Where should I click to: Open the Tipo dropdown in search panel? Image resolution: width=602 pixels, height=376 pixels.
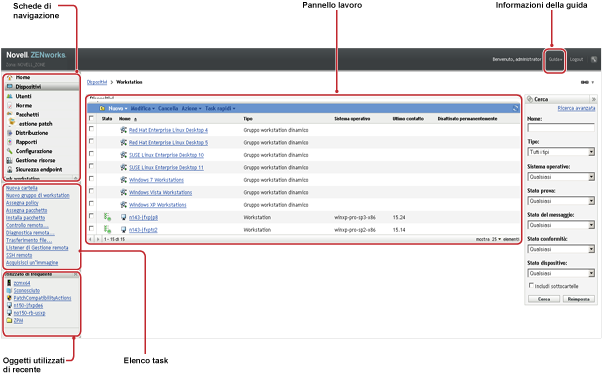click(x=561, y=152)
